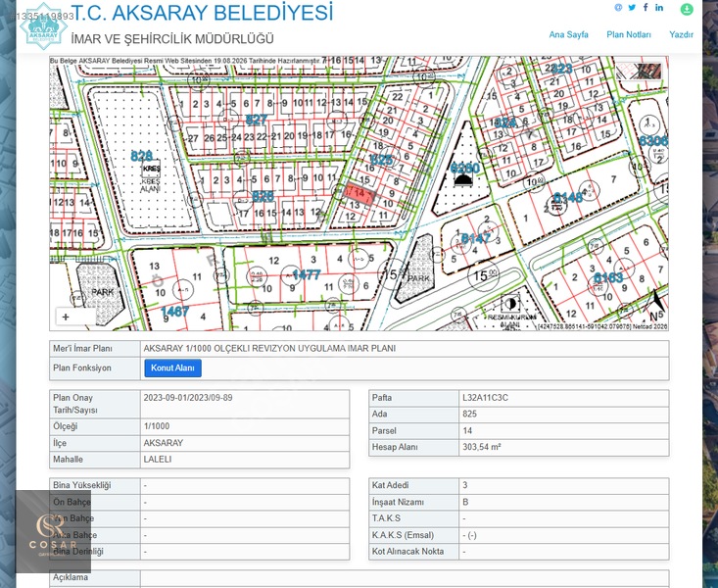Click the KREŞ ALANI label on the map
718x588 pixels.
(x=150, y=185)
